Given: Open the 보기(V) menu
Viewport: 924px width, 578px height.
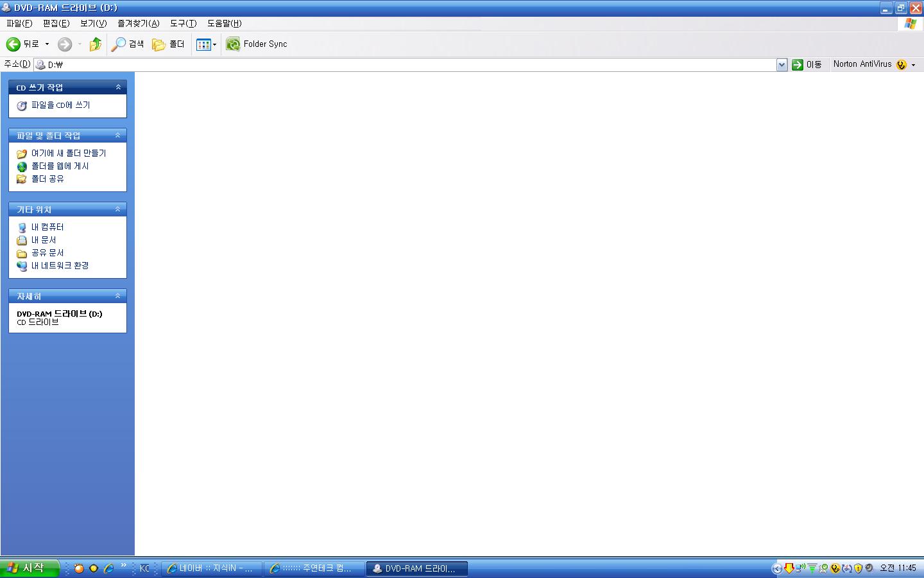Looking at the screenshot, I should point(93,23).
